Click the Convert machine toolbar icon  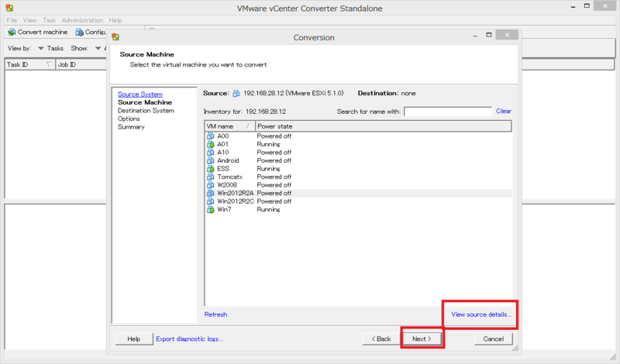point(12,32)
